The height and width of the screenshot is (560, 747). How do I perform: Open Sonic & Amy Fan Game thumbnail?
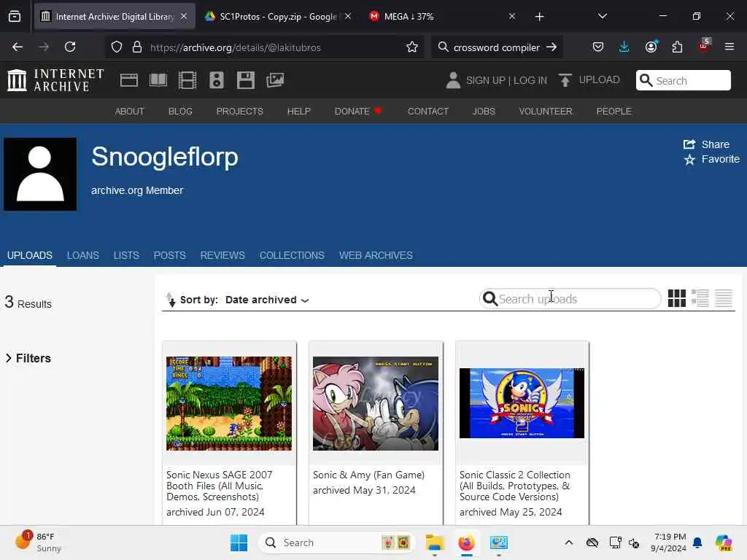coord(376,403)
